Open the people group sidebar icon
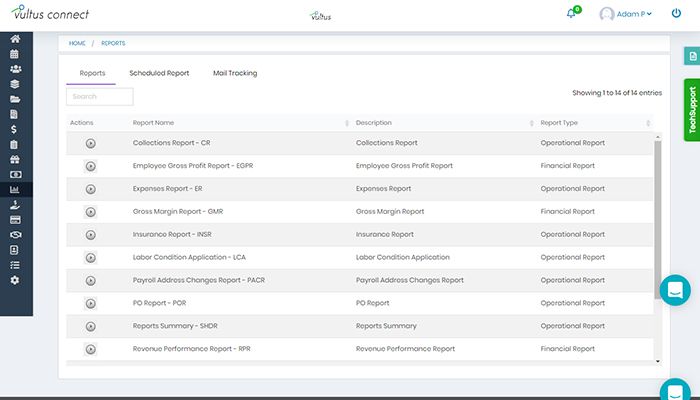 [x=14, y=69]
